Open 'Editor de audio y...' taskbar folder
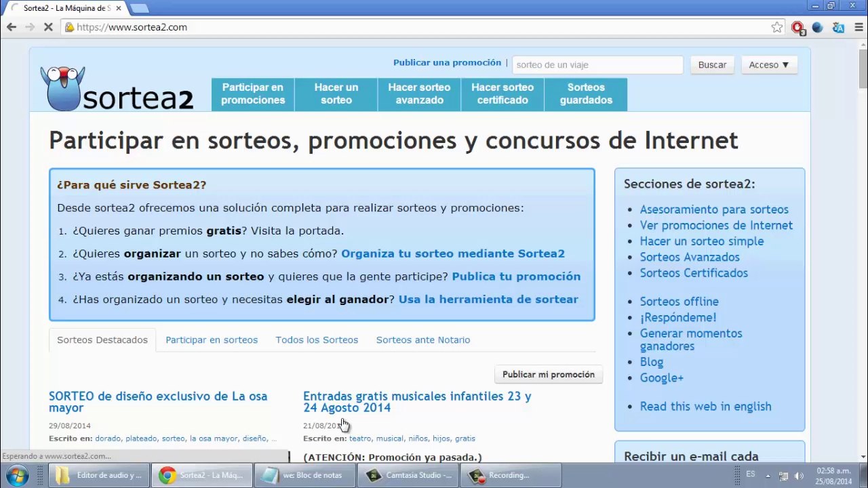This screenshot has height=488, width=868. [x=98, y=475]
